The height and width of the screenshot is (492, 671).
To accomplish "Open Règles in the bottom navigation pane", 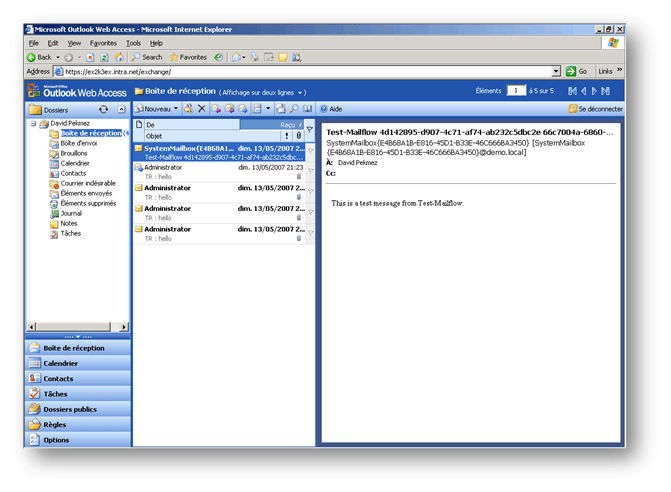I will point(54,424).
